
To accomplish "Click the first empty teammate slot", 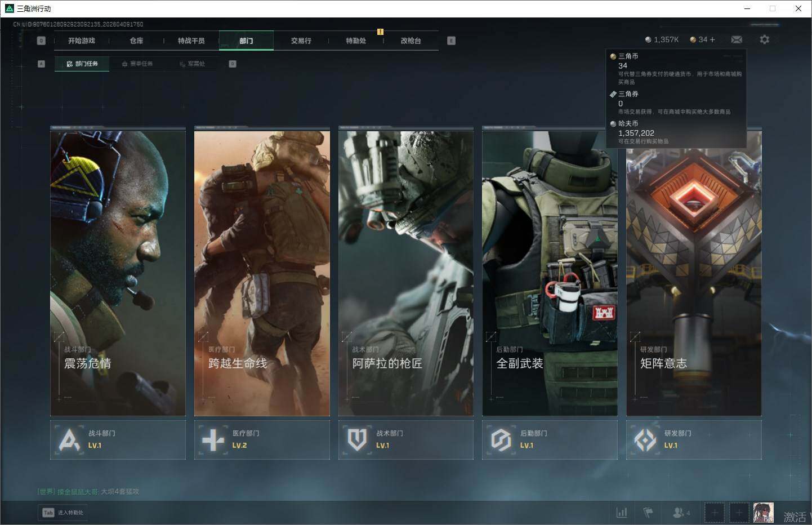I will pos(714,513).
